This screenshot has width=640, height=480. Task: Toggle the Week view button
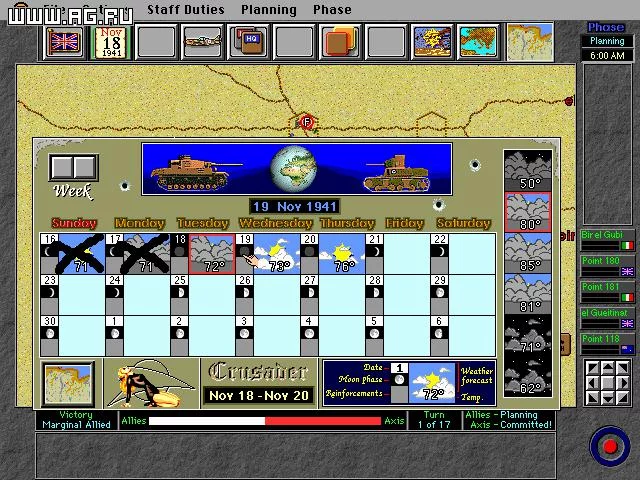point(73,167)
